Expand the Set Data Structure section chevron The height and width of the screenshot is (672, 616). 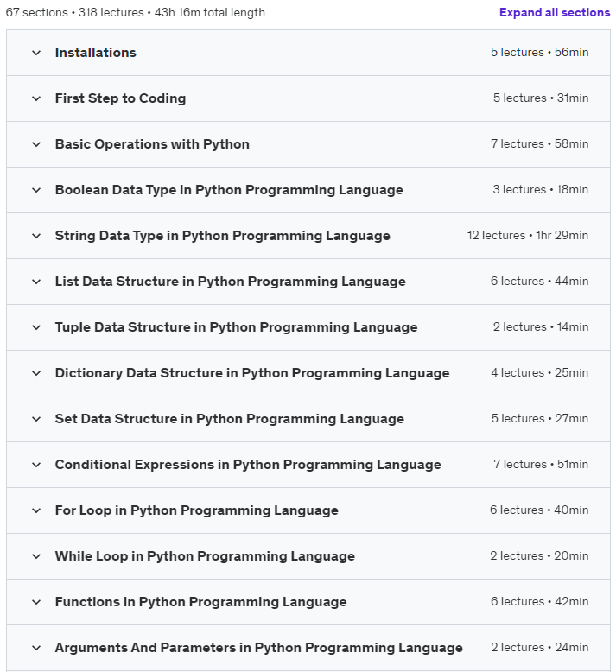click(36, 419)
